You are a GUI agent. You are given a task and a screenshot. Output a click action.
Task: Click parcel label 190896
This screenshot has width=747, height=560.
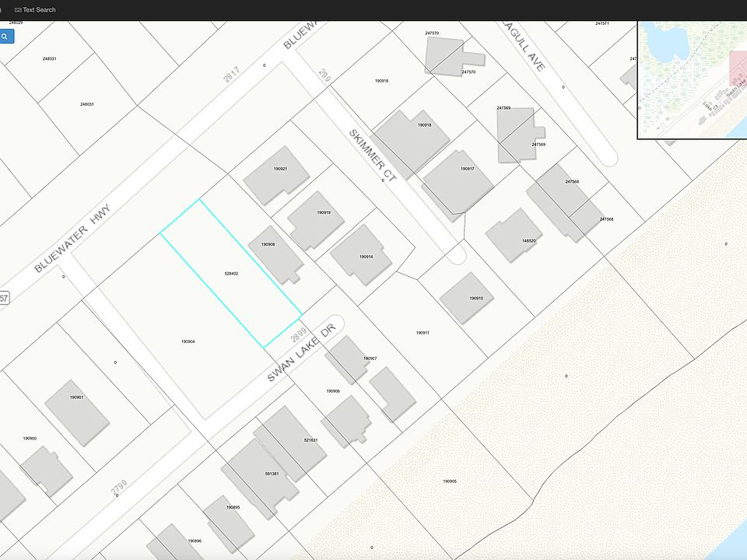click(195, 541)
